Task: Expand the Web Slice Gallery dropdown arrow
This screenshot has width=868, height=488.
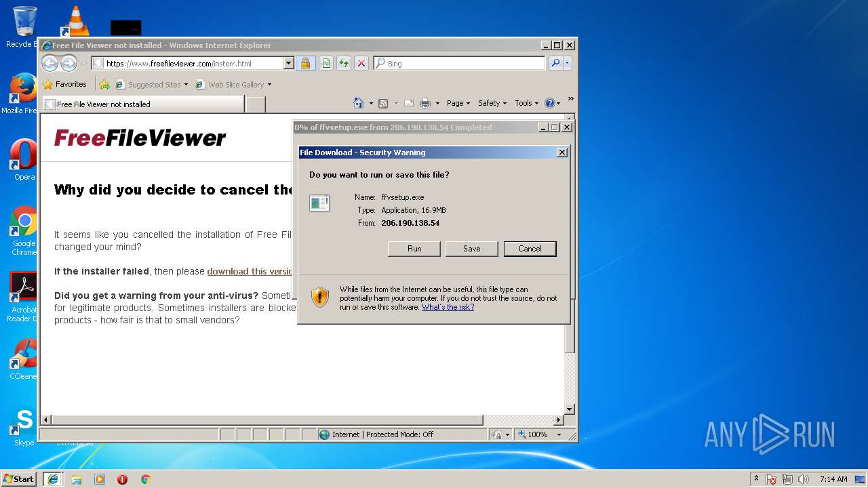Action: click(x=269, y=85)
